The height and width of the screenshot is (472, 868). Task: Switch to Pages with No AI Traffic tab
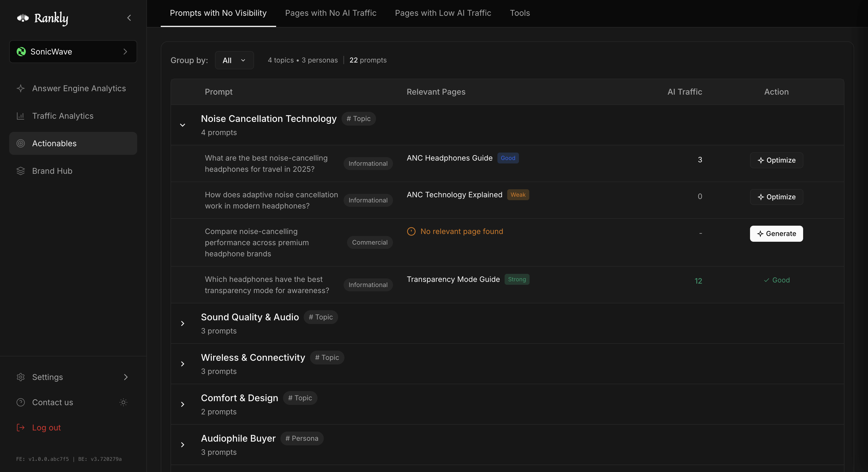point(331,13)
